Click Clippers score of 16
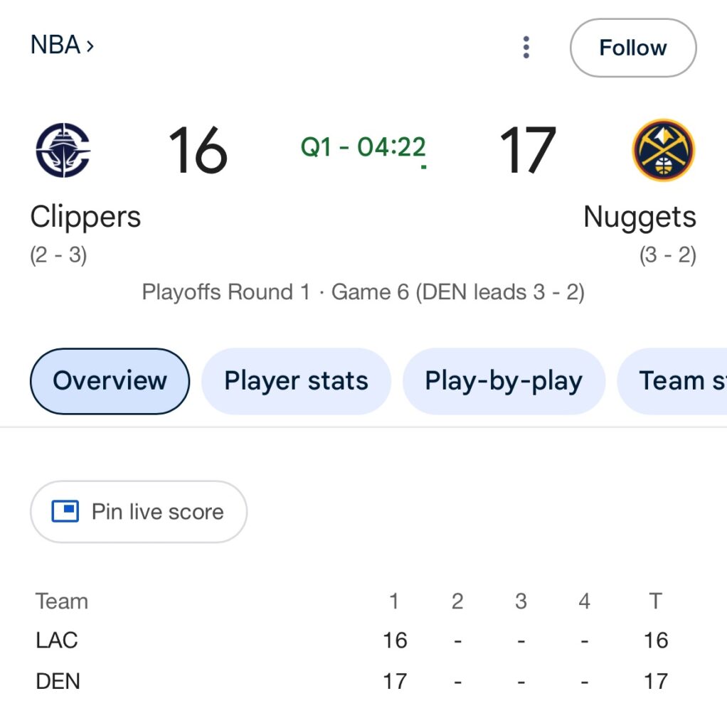 [x=197, y=150]
